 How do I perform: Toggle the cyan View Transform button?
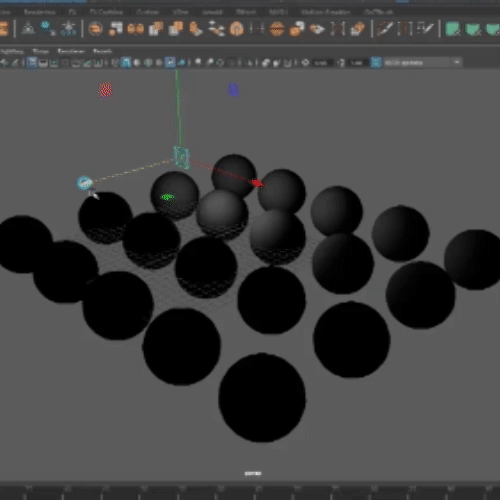click(x=376, y=62)
